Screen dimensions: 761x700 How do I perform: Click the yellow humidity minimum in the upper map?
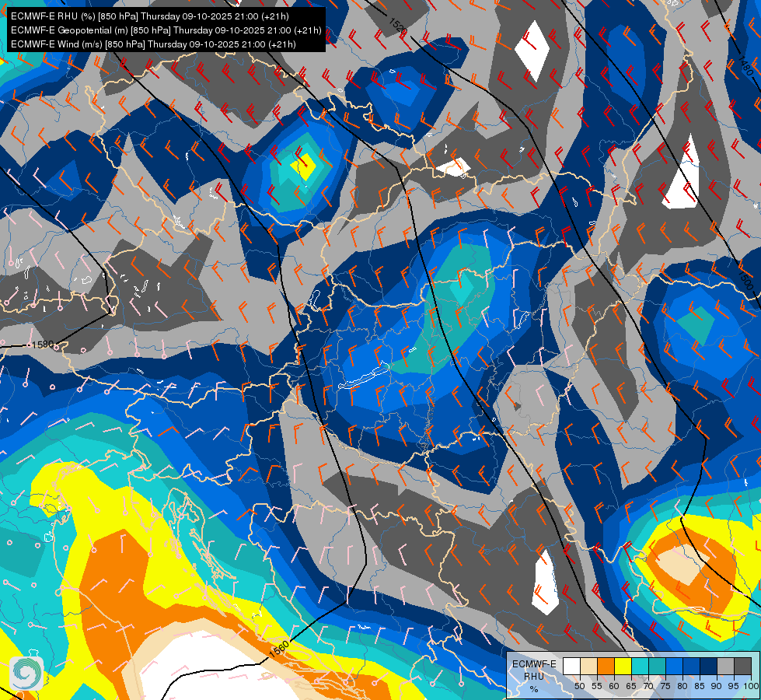click(x=304, y=166)
